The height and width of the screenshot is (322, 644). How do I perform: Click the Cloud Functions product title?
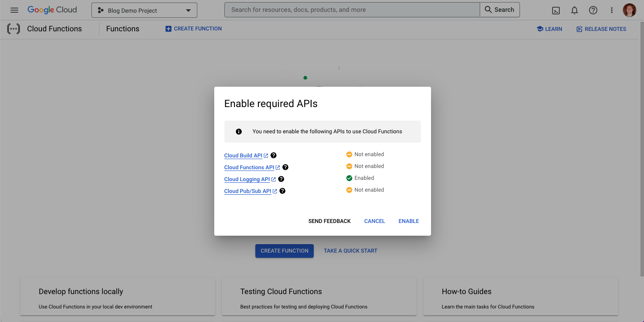(55, 29)
